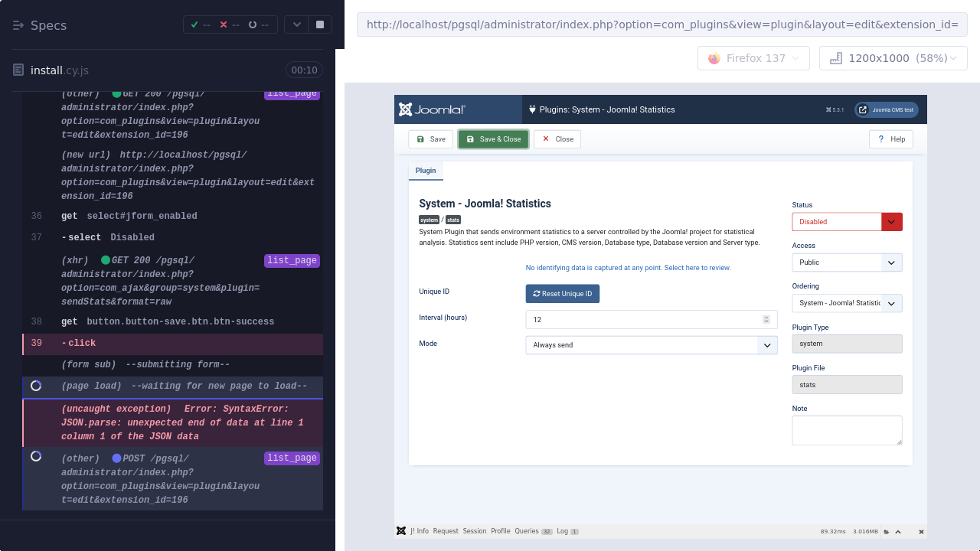Open the Mode dropdown showing Always send
980x551 pixels.
[652, 345]
